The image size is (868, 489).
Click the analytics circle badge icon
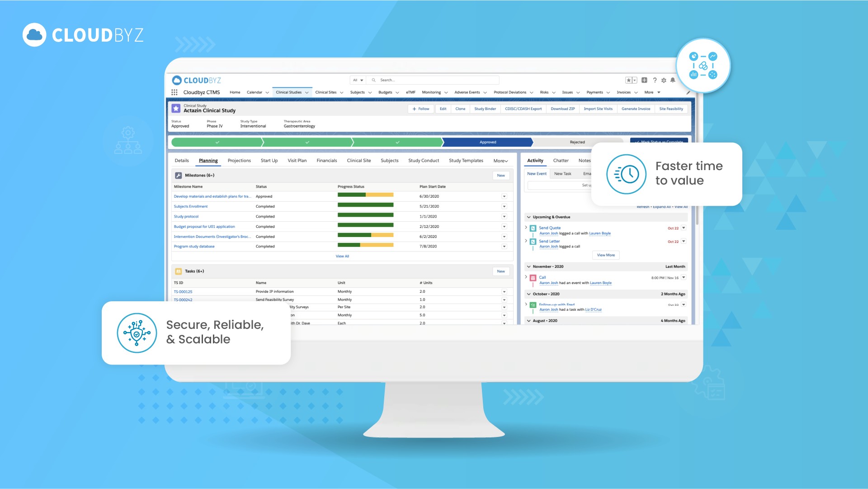(x=703, y=66)
